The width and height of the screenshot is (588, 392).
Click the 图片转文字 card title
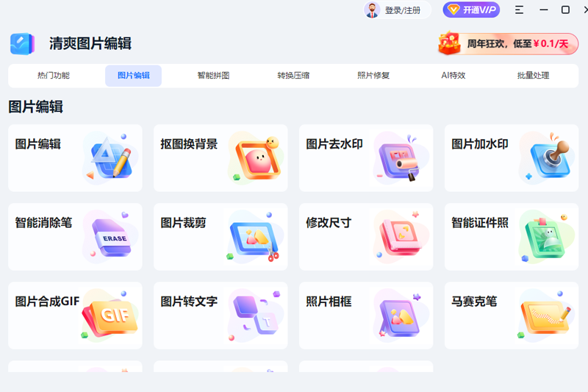coord(189,302)
